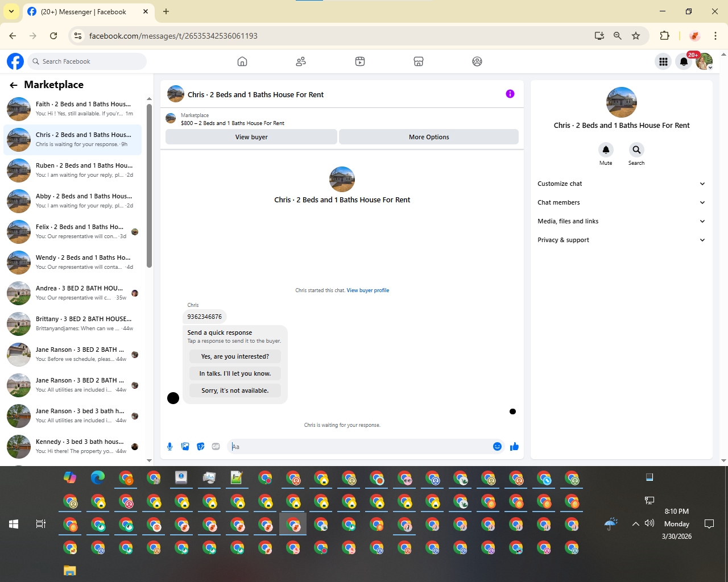Open Wendy conversation in Marketplace list
Viewport: 728px width, 582px height.
pos(73,262)
